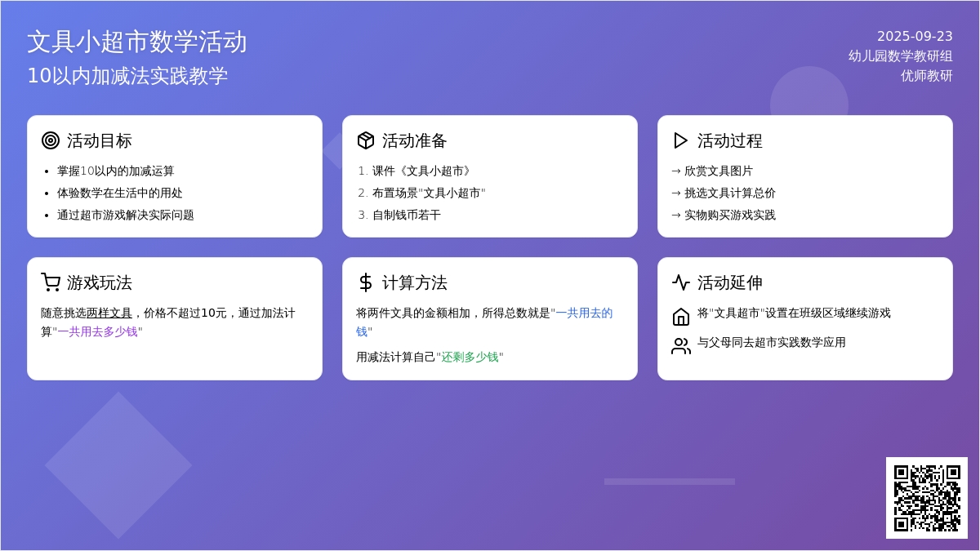Click the subtitle 10以内加减法实践教学
Image resolution: width=980 pixels, height=551 pixels.
pos(127,76)
